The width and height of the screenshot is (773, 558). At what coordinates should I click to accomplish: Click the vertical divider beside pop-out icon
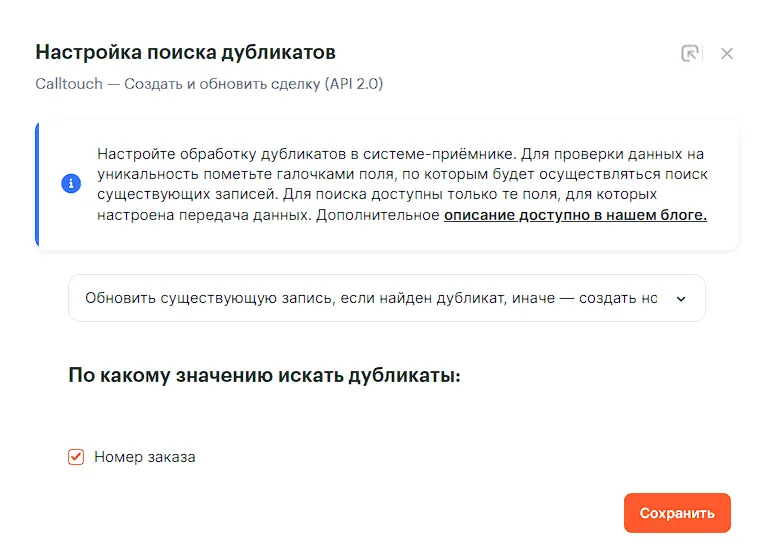click(x=704, y=53)
